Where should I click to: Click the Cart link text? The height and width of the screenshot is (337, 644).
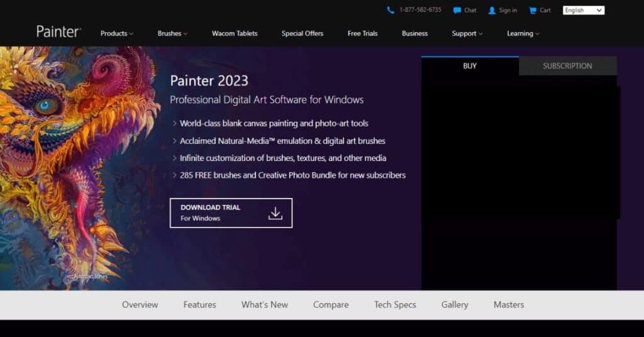pos(545,11)
